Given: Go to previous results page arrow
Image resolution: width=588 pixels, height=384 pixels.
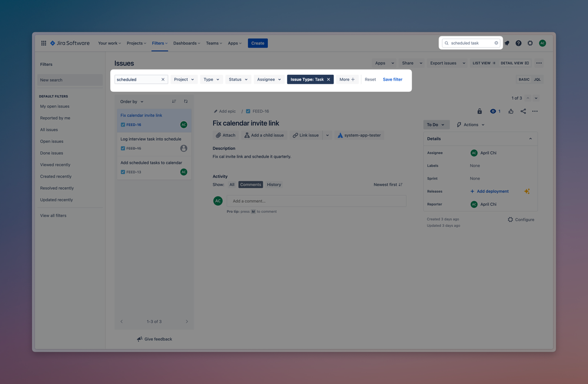Looking at the screenshot, I should click(x=121, y=322).
